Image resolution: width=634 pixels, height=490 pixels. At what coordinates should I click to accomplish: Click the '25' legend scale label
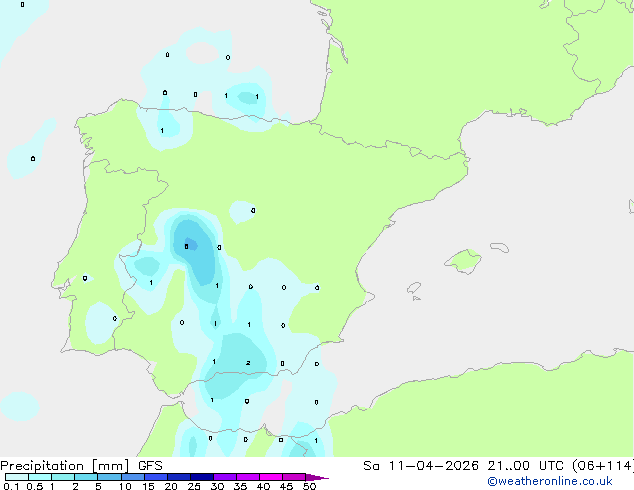pyautogui.click(x=194, y=486)
